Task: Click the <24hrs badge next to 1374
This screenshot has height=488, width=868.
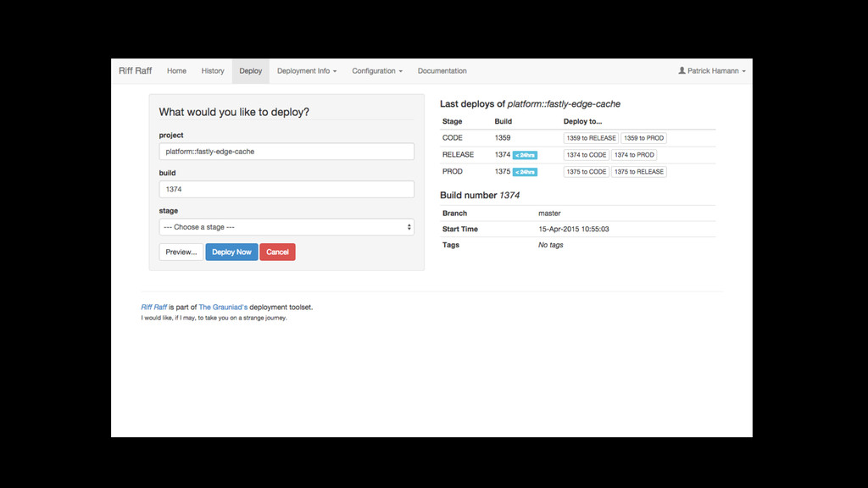Action: tap(525, 156)
